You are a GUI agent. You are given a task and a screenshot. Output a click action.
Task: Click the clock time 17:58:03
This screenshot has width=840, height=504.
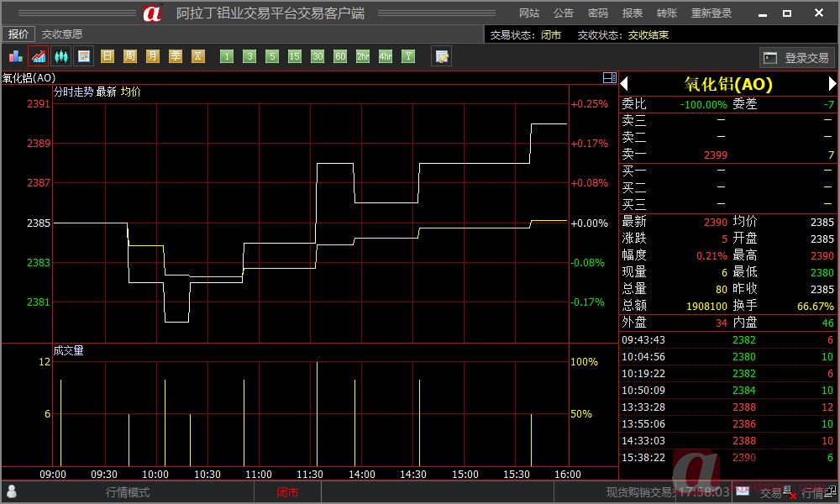704,491
